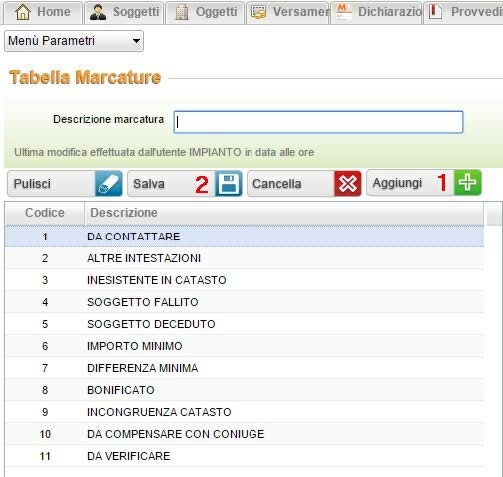Screen dimensions: 503x477
Task: Sort by the Descrizione column header
Action: 284,213
